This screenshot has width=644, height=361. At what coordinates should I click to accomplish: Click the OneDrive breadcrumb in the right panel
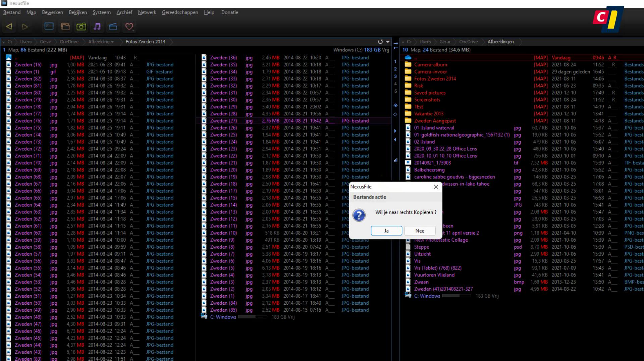468,42
